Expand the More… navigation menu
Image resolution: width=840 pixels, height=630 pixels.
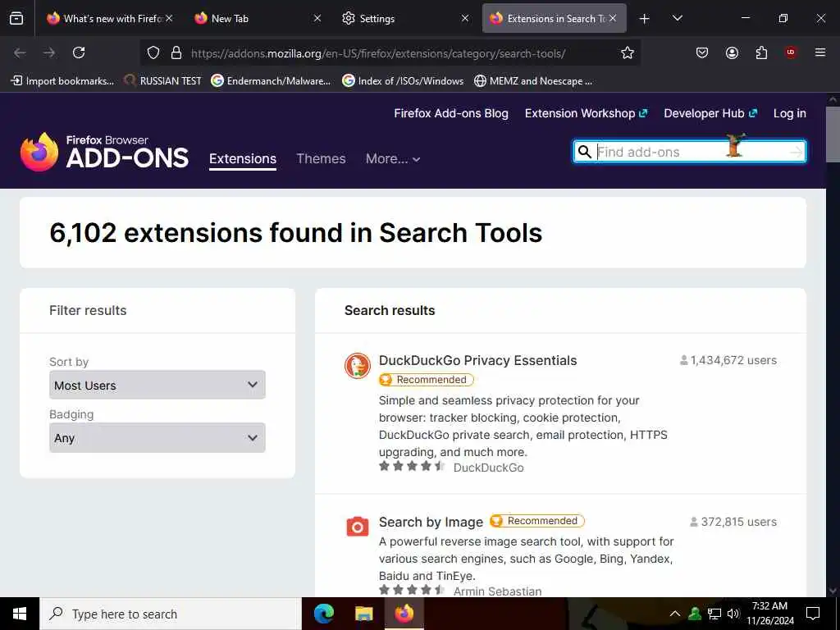[393, 159]
